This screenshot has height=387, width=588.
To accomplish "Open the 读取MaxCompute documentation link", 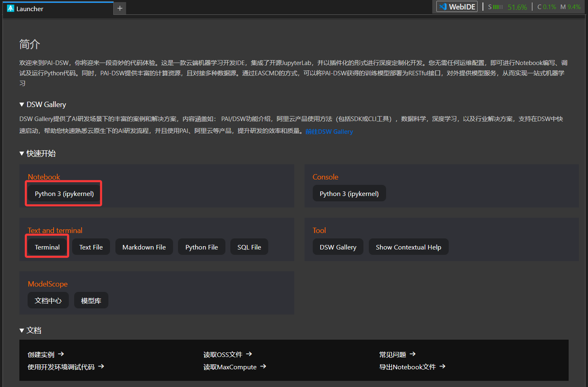I will (230, 367).
